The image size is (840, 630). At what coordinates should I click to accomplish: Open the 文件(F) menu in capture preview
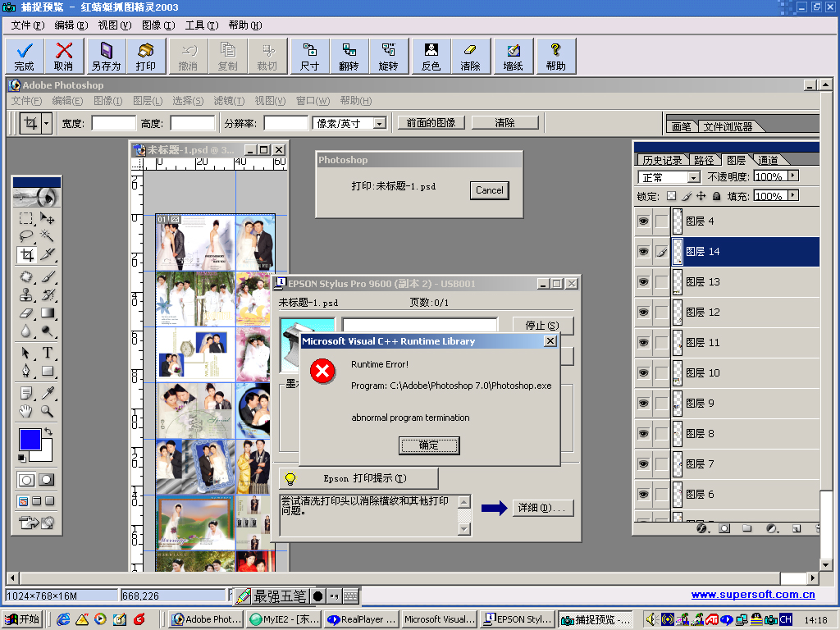tap(28, 25)
